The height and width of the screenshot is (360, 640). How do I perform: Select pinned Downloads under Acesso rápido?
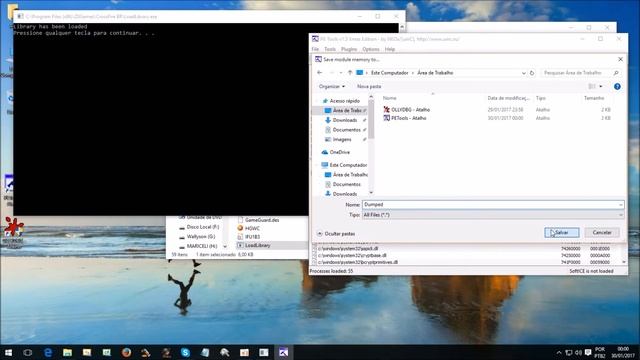[345, 120]
